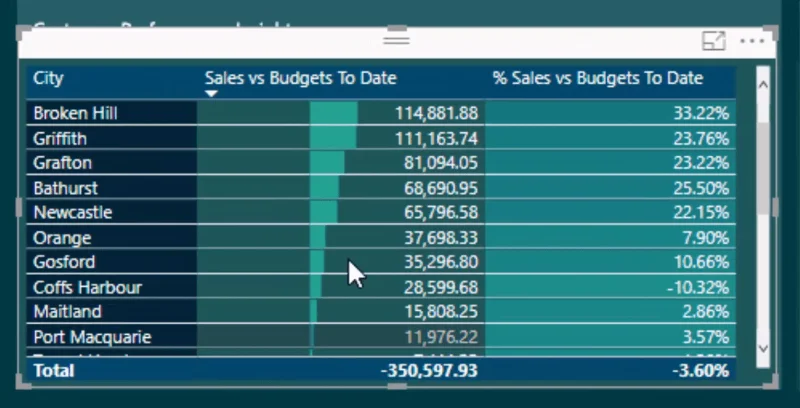Click the Focus mode icon
Screen dimensions: 800x408
tap(714, 41)
